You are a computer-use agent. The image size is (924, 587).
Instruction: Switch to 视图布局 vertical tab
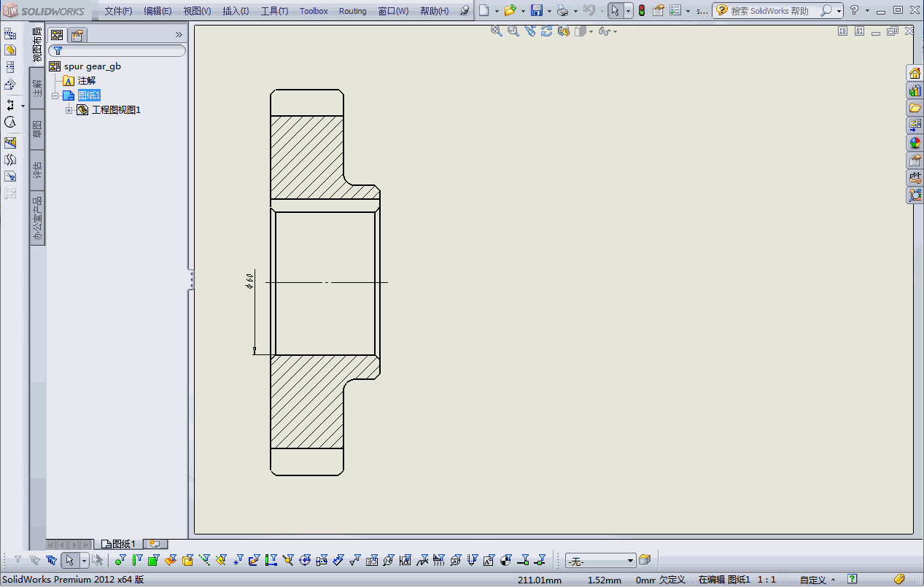[38, 45]
